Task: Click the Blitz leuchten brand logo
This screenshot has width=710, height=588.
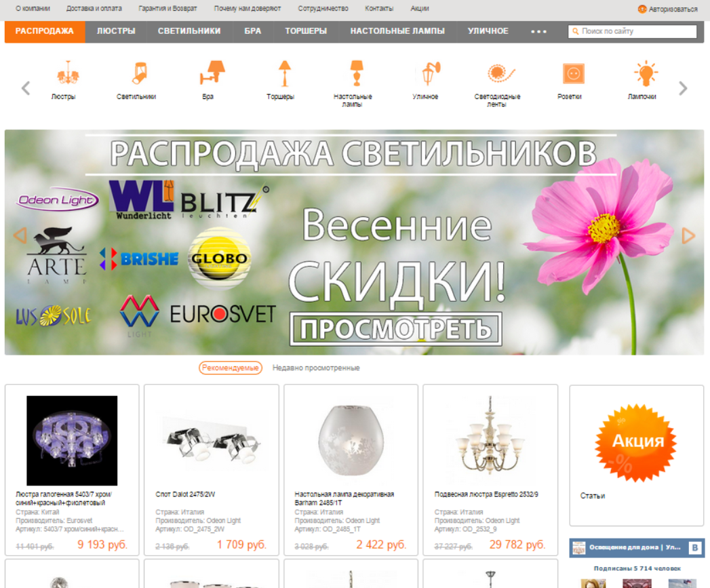Action: point(224,202)
